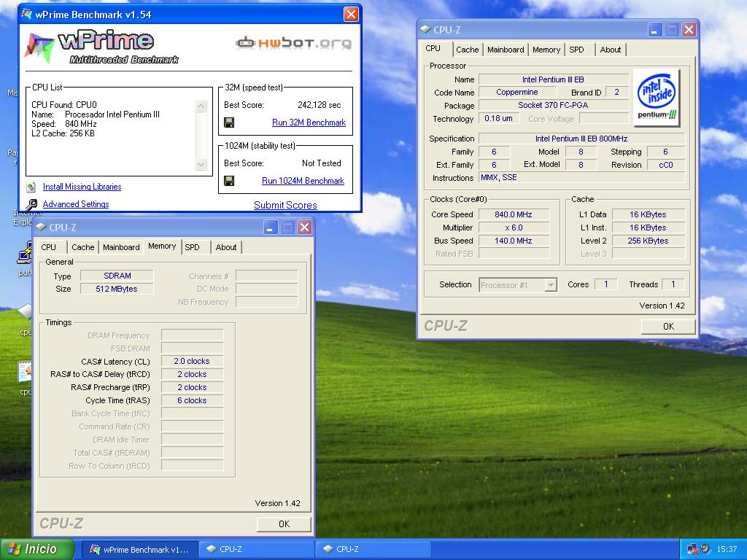Open the Advanced Settings link
747x560 pixels.
point(76,204)
